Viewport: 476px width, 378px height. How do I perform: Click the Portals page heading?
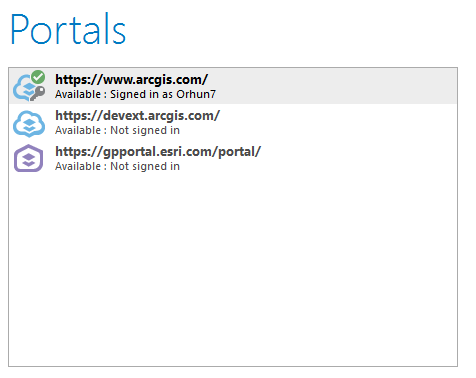[68, 29]
